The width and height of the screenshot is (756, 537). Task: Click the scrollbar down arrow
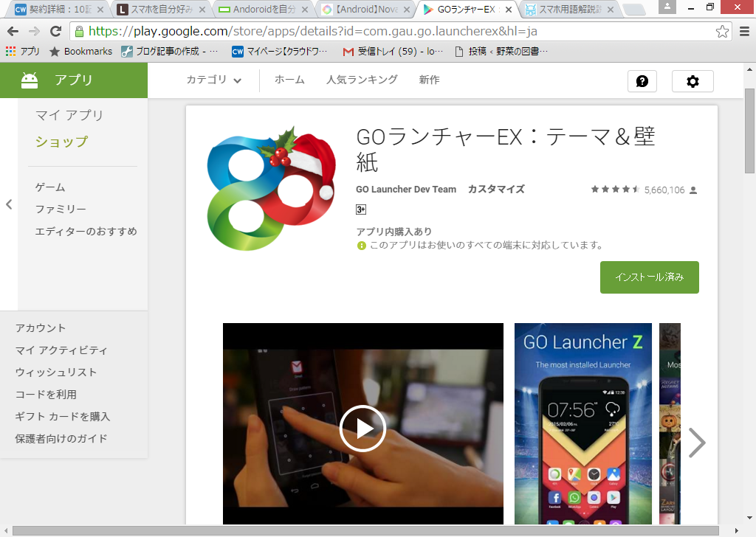tap(749, 519)
